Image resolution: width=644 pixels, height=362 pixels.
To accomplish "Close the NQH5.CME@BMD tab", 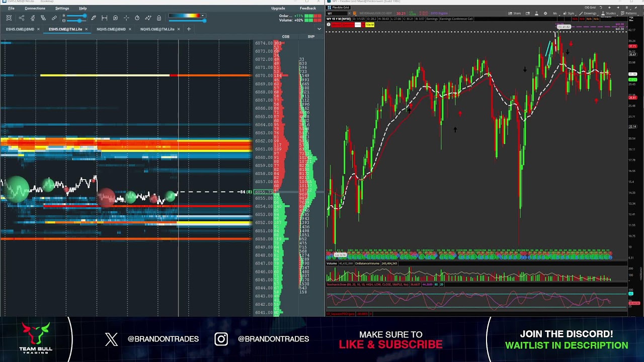I will point(130,29).
